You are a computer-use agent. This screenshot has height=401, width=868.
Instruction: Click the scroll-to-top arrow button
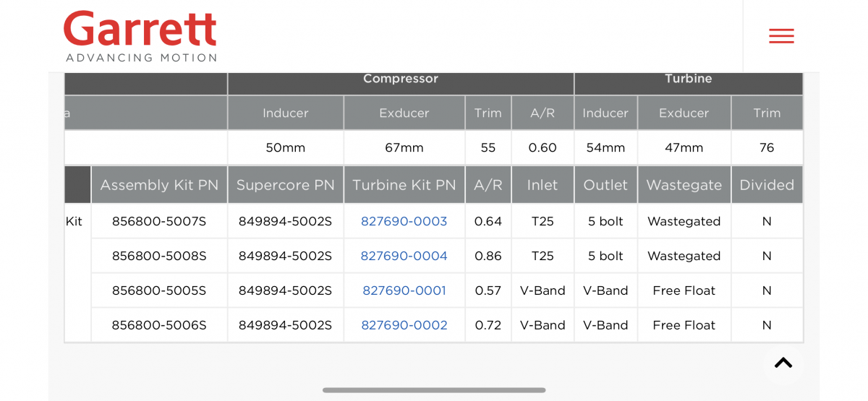point(783,363)
